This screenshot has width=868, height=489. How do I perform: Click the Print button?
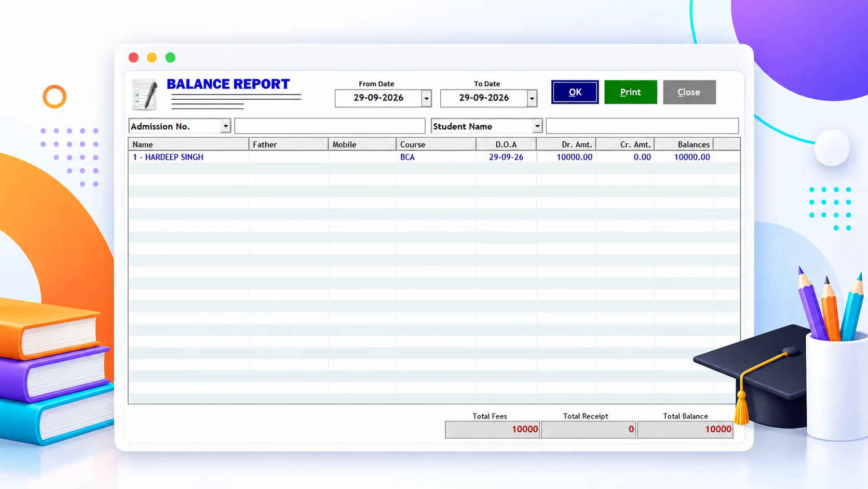coord(630,92)
